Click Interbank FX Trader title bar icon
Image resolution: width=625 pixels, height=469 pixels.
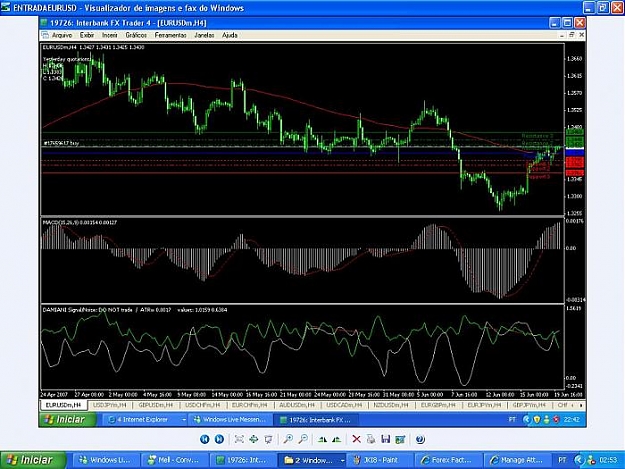[x=44, y=23]
